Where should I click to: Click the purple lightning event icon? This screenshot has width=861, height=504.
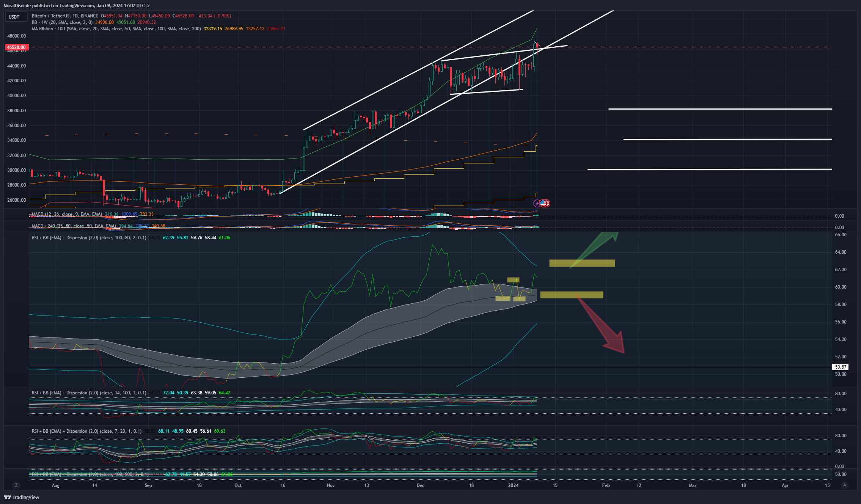click(537, 204)
